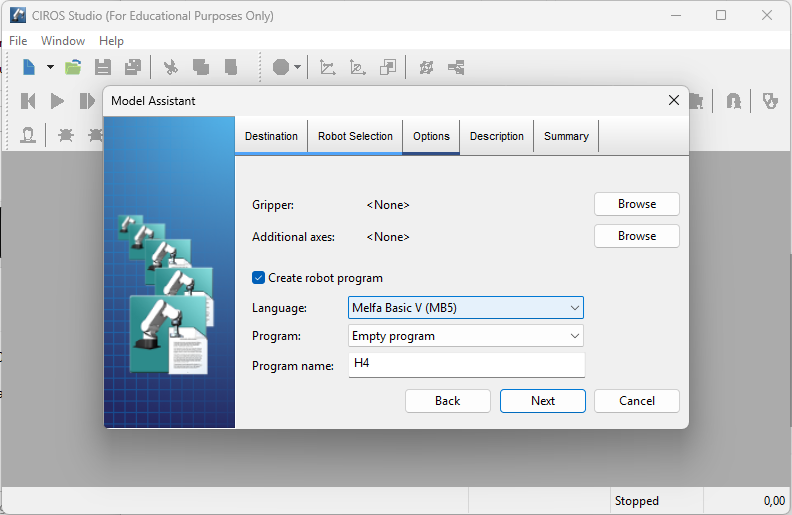This screenshot has height=515, width=792.
Task: Click the orbit/atom-shaped toolbar icon
Action: [x=426, y=67]
